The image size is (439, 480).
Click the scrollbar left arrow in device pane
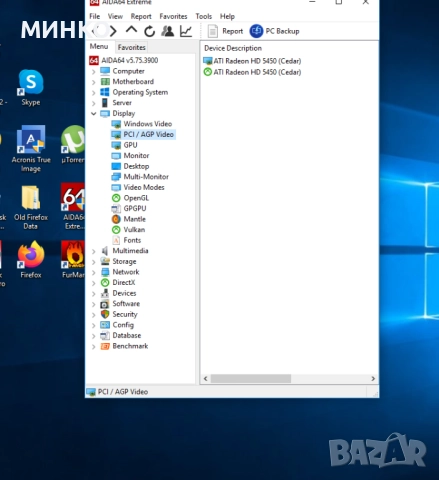coord(205,379)
